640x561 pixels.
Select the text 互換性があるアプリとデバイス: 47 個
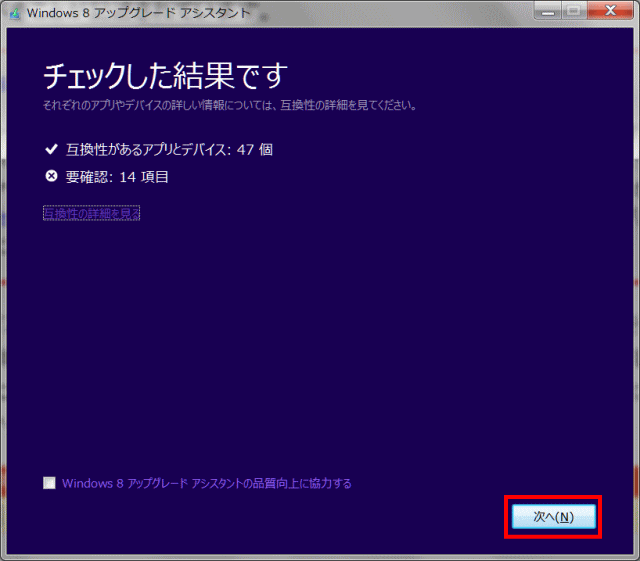tap(169, 149)
